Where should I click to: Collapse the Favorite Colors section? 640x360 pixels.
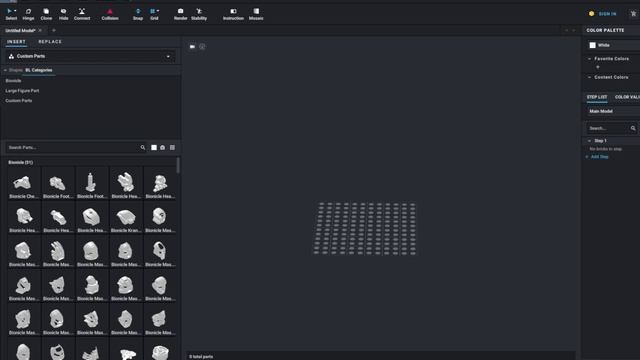(x=589, y=59)
